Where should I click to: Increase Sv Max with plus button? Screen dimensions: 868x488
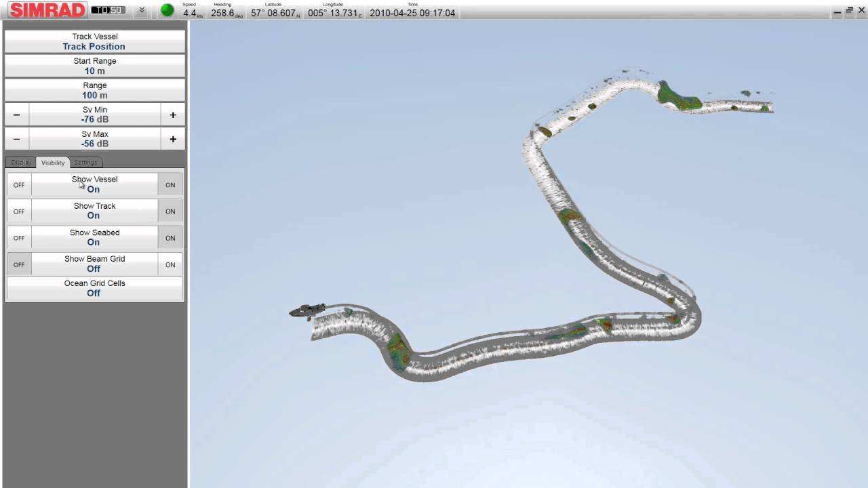pos(173,139)
